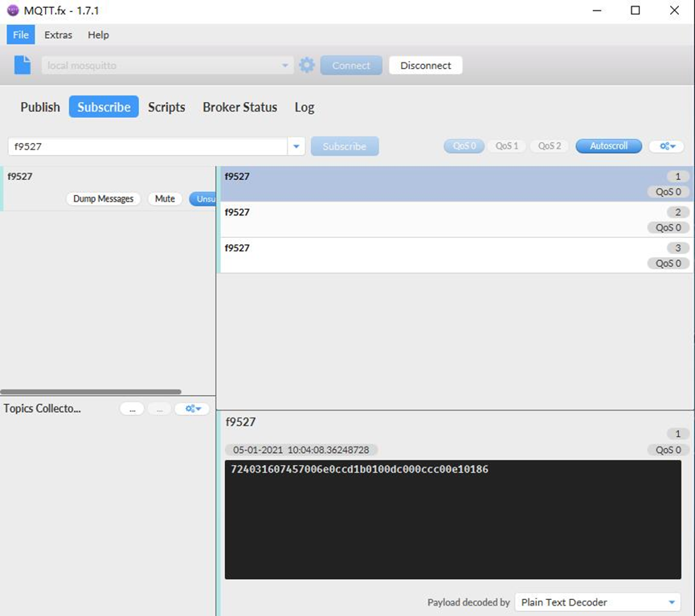Open the Broker Status tab
The height and width of the screenshot is (616, 695).
(239, 107)
